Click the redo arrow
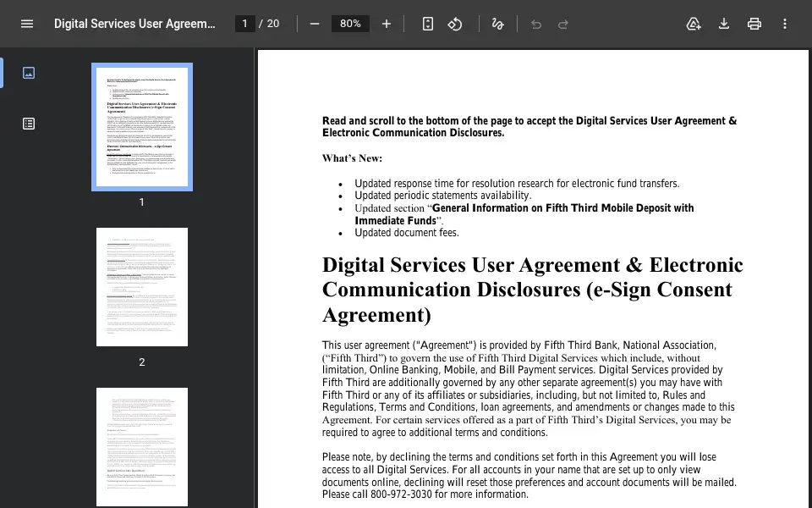 563,24
